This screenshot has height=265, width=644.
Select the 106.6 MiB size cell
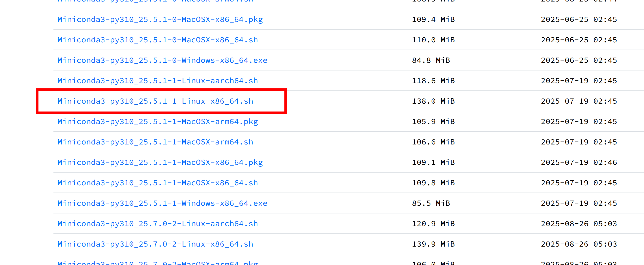tap(433, 142)
